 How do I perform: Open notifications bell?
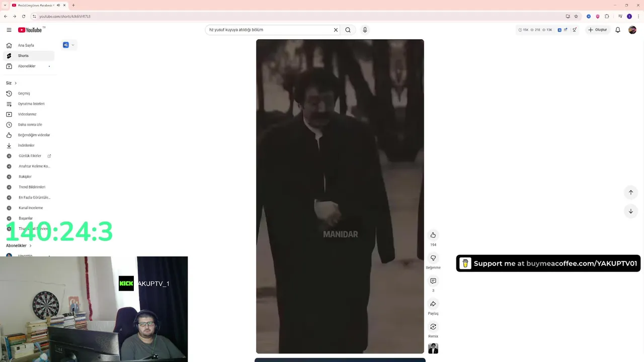(x=618, y=30)
